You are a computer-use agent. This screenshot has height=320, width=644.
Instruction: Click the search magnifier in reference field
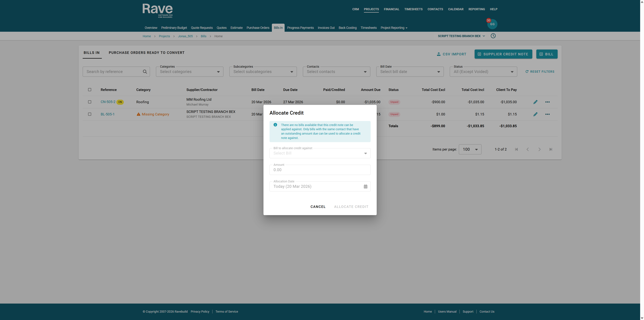point(145,71)
